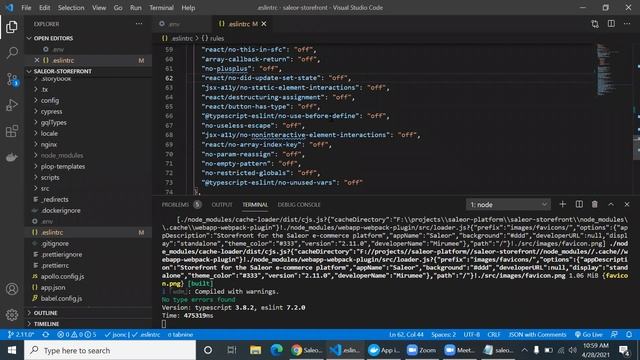
Task: Open .prettierrc file in explorer
Action: click(55, 266)
